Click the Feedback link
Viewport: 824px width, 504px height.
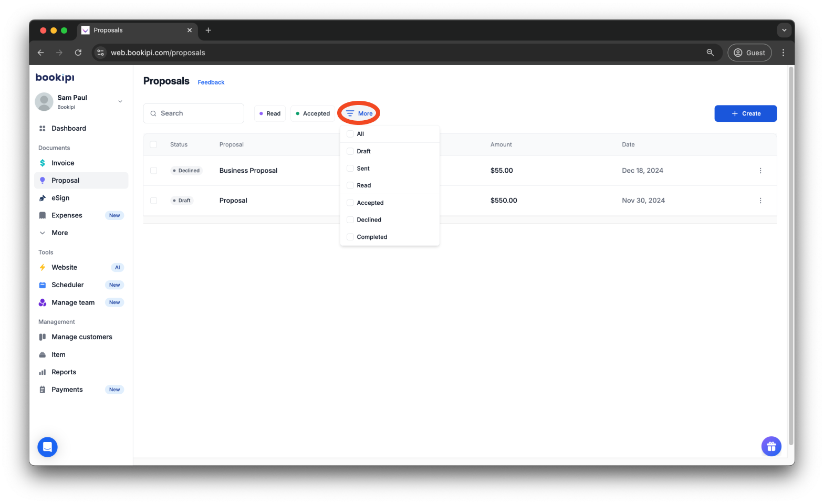(211, 82)
